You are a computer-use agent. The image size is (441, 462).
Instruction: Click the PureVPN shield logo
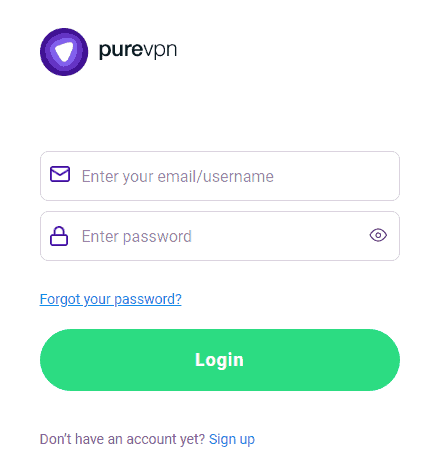pyautogui.click(x=64, y=52)
